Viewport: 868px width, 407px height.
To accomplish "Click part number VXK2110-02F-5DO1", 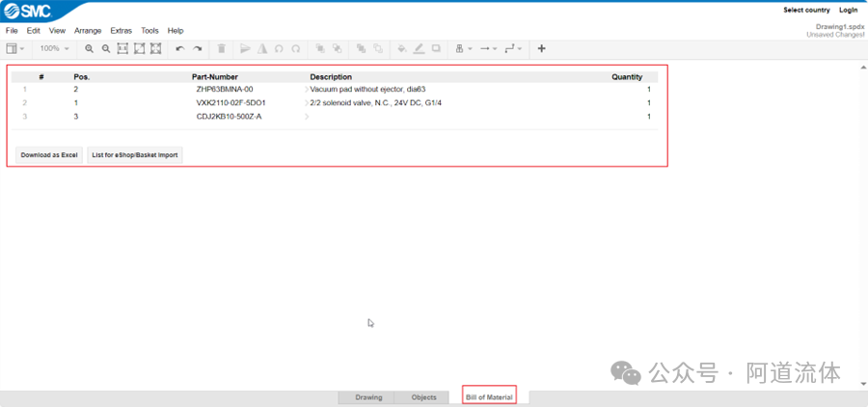I will click(x=231, y=103).
